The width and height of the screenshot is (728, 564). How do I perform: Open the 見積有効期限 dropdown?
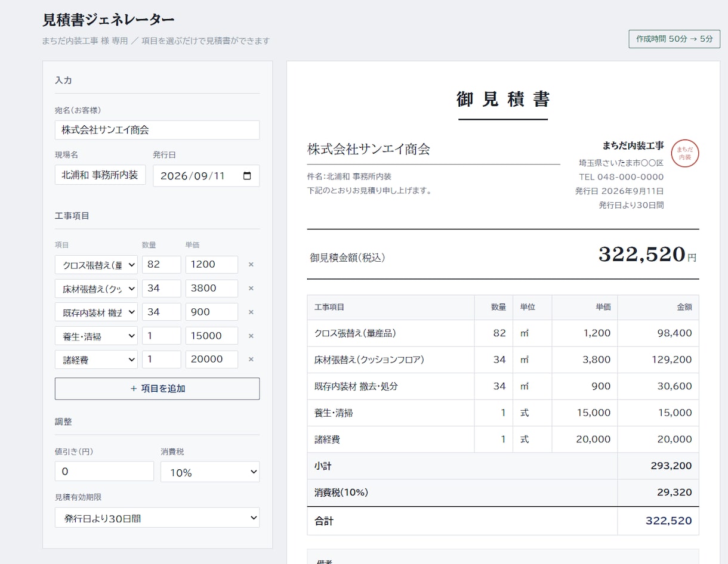click(157, 517)
